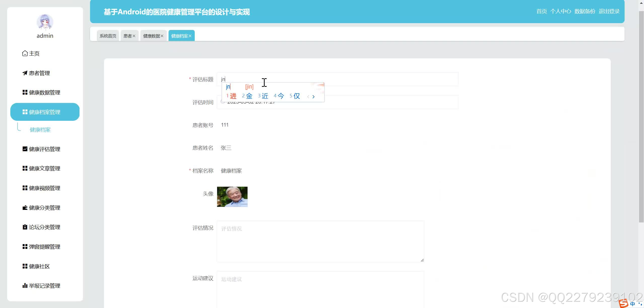Click the paper plane icon for 患者管理
The width and height of the screenshot is (644, 308).
coord(25,73)
